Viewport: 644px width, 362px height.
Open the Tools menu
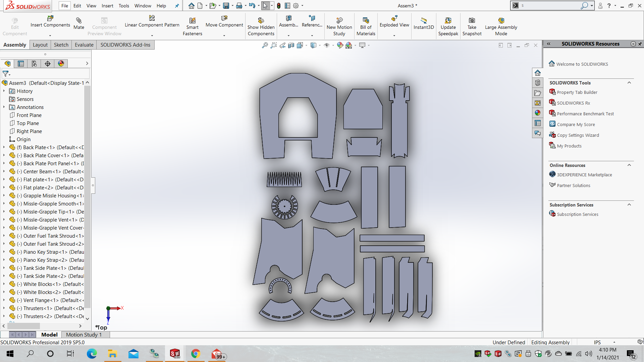pyautogui.click(x=124, y=6)
